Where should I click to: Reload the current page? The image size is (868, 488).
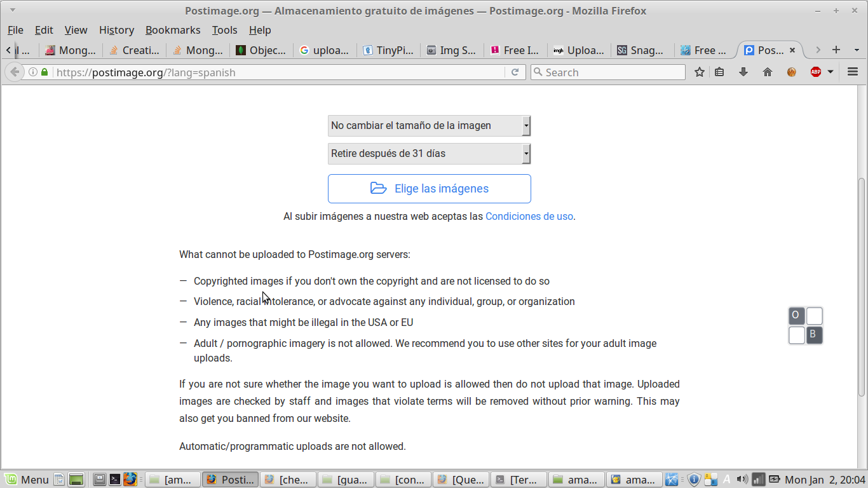(x=515, y=72)
